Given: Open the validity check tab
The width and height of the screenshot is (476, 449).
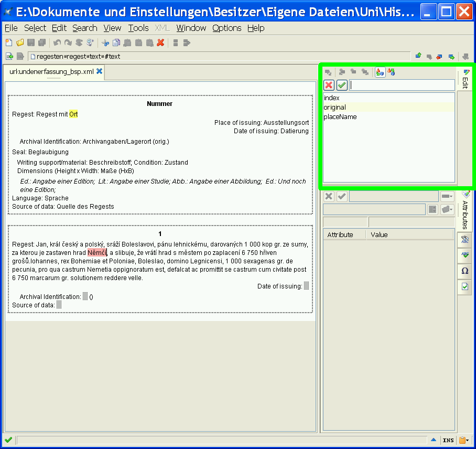Looking at the screenshot, I should pyautogui.click(x=465, y=286).
